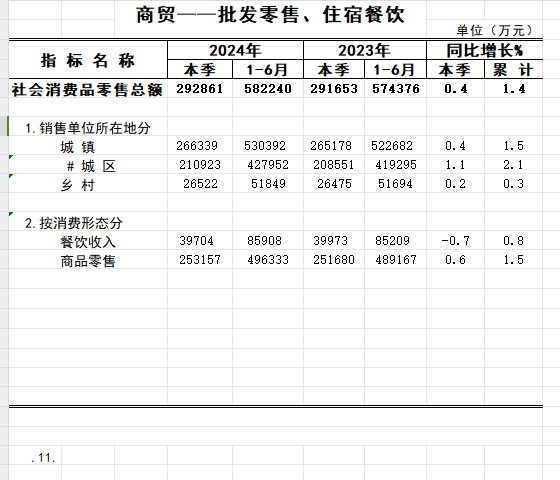Select the 指标名称 header cell
This screenshot has width=560, height=480.
88,60
